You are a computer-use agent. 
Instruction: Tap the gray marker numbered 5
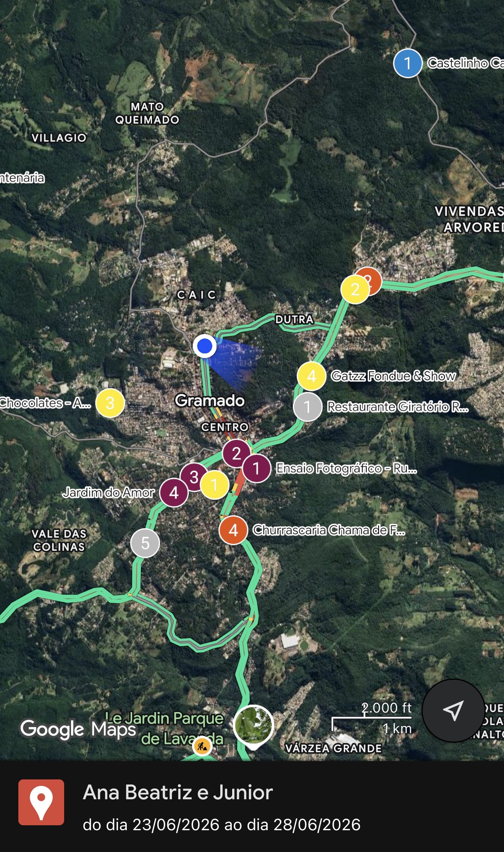[145, 543]
